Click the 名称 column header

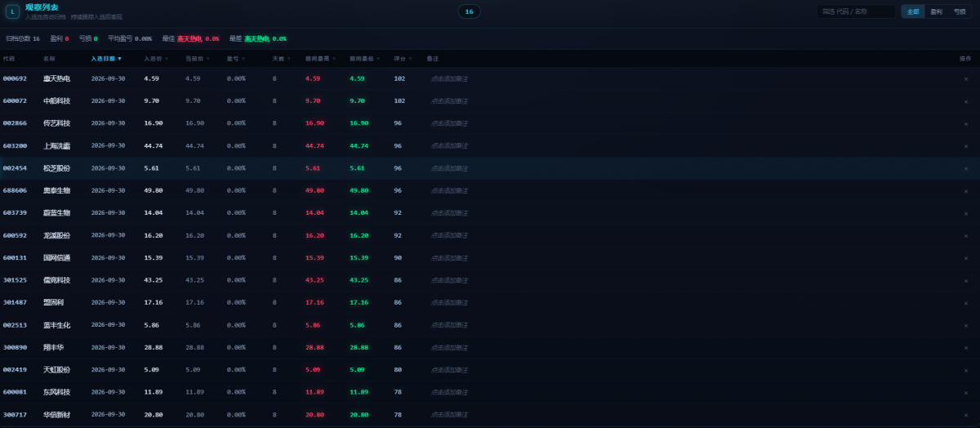click(x=49, y=59)
